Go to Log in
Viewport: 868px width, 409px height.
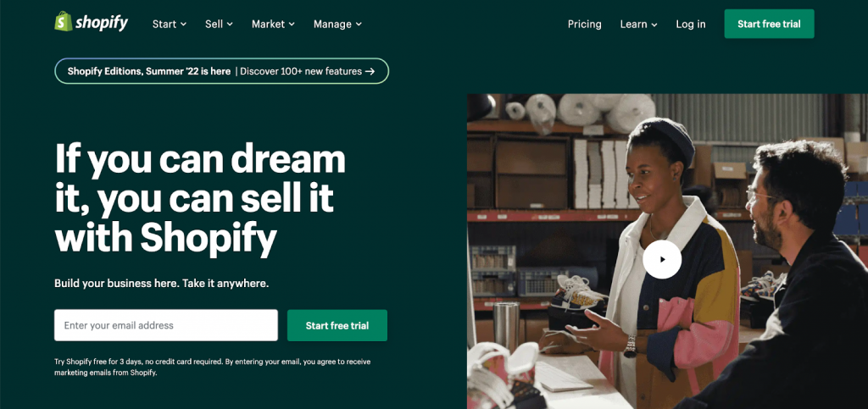(691, 24)
